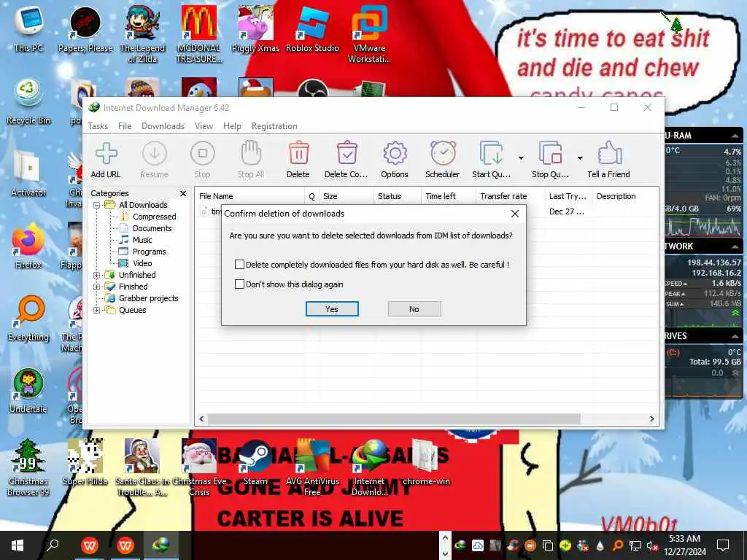
Task: Click the Stop All hand icon
Action: [251, 153]
